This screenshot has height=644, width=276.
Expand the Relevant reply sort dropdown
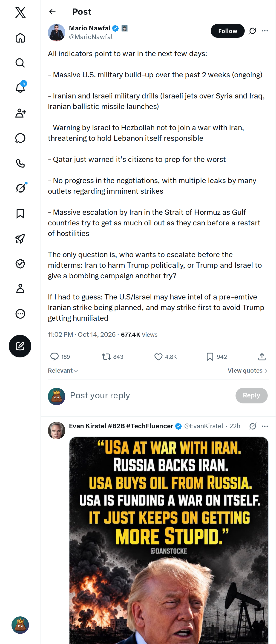coord(63,371)
